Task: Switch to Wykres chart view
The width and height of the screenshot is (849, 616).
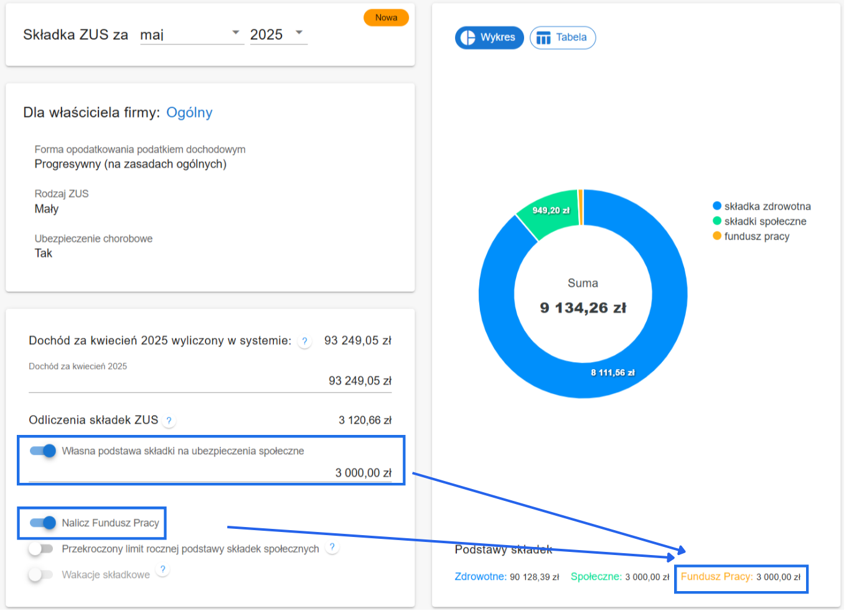Action: pos(489,37)
